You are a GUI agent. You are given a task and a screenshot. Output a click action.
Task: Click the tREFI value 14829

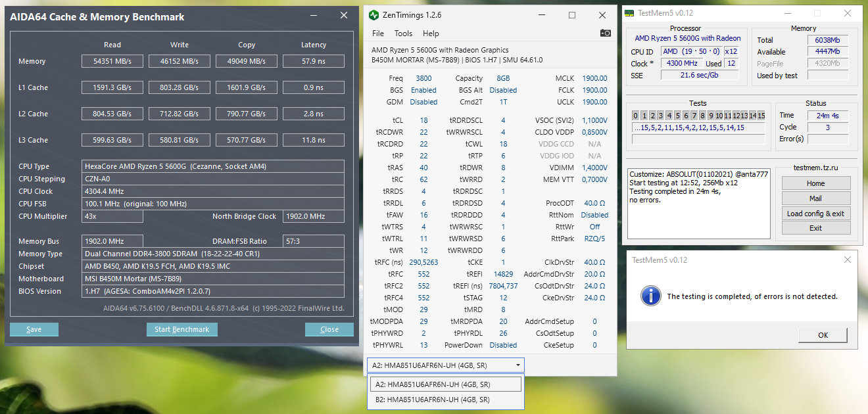tap(503, 274)
